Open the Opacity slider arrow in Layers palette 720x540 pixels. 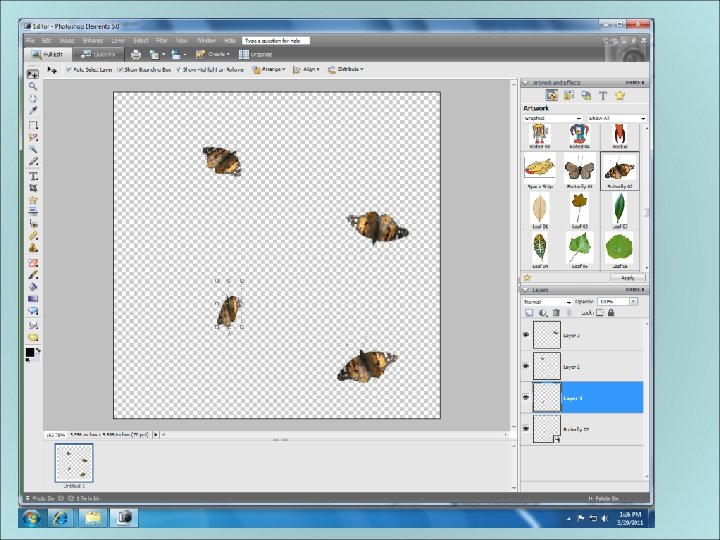click(634, 302)
